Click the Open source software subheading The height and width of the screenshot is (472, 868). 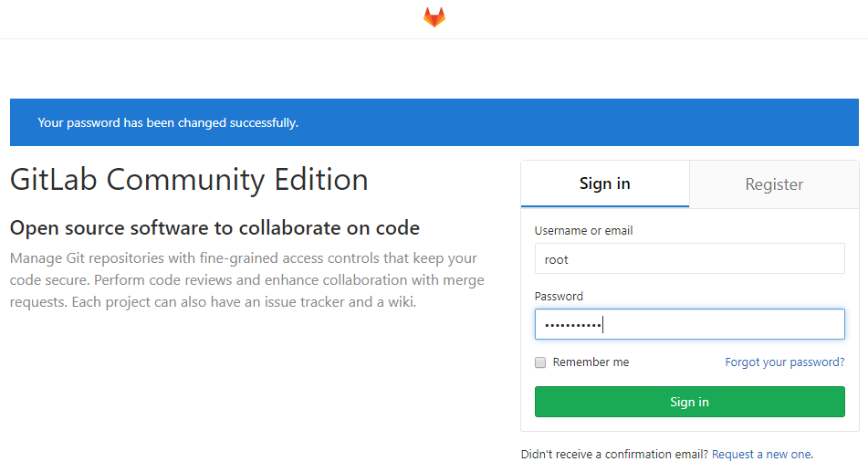tap(214, 227)
